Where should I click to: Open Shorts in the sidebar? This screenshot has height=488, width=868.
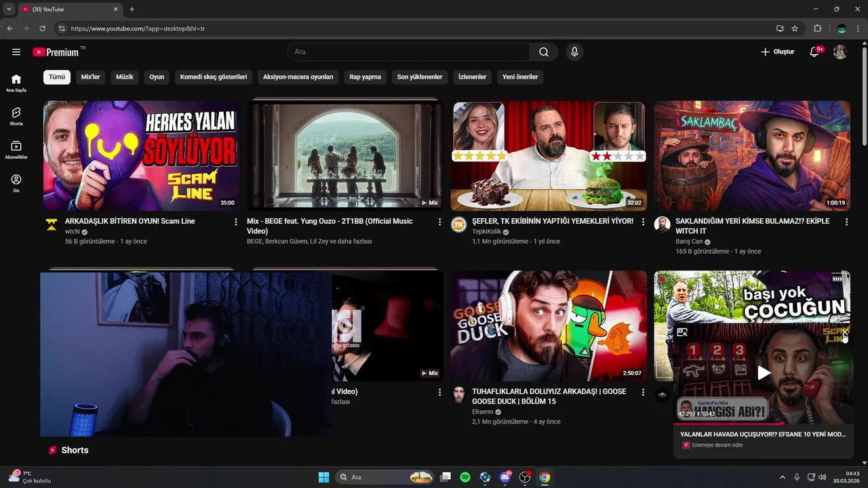16,117
